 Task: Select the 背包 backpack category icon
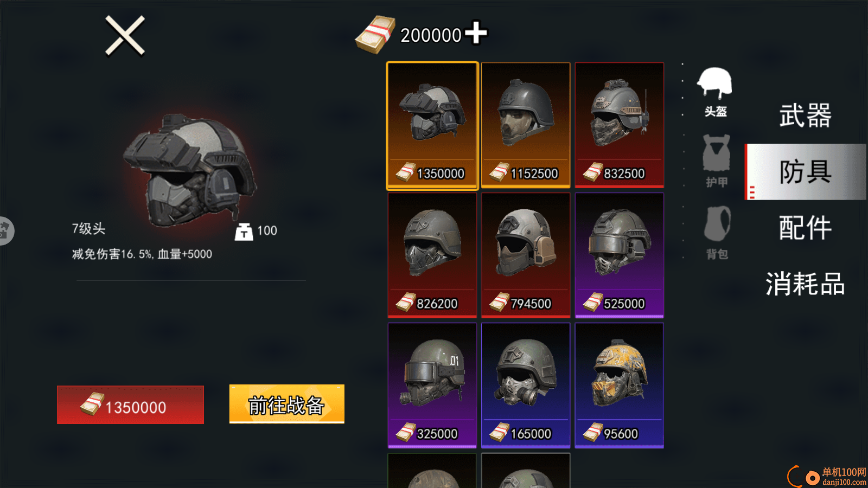[x=717, y=232]
